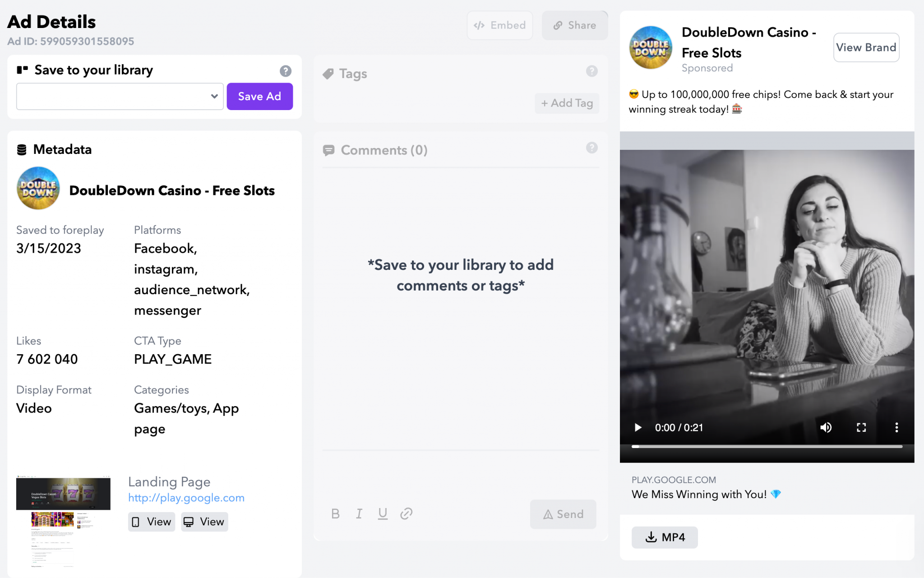View landing page in desktop view
This screenshot has width=924, height=578.
tap(204, 522)
